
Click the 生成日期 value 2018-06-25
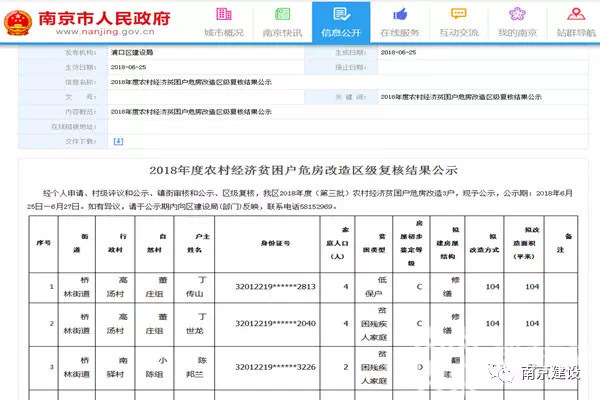tap(398, 52)
